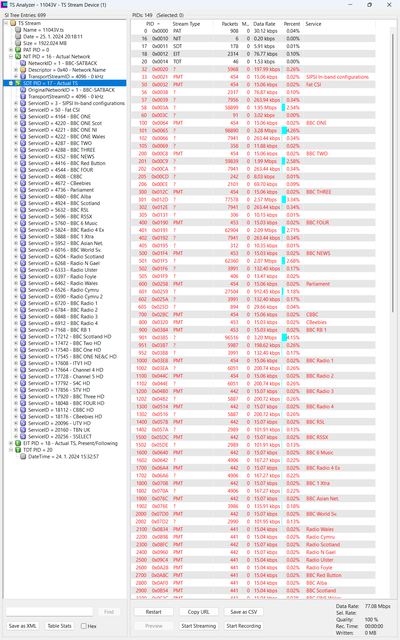
Task: Select the icon beside ServiceID 4608 CBBC
Action: point(23,176)
